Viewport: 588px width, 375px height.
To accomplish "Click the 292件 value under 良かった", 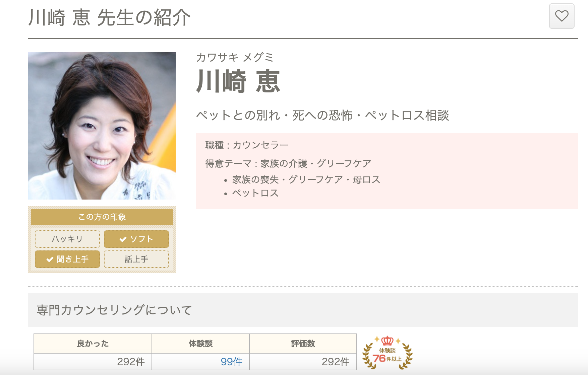I will click(x=131, y=362).
